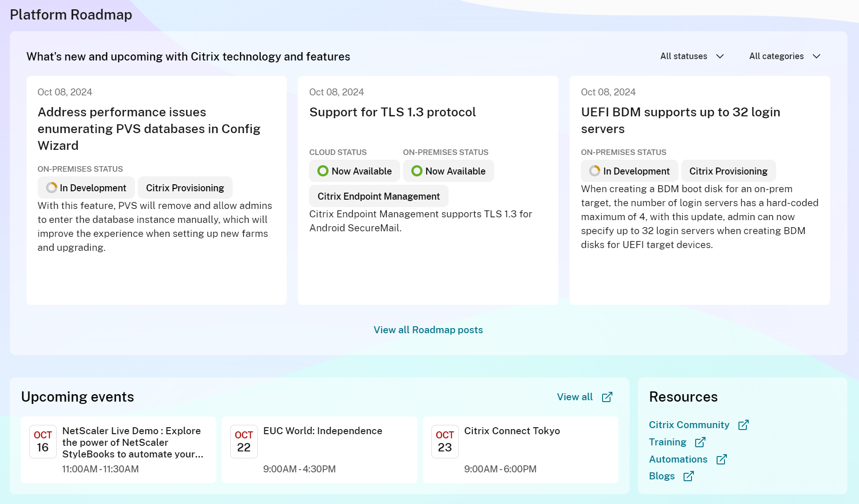Open the Citrix Community resource link
Image resolution: width=859 pixels, height=504 pixels.
coord(689,425)
